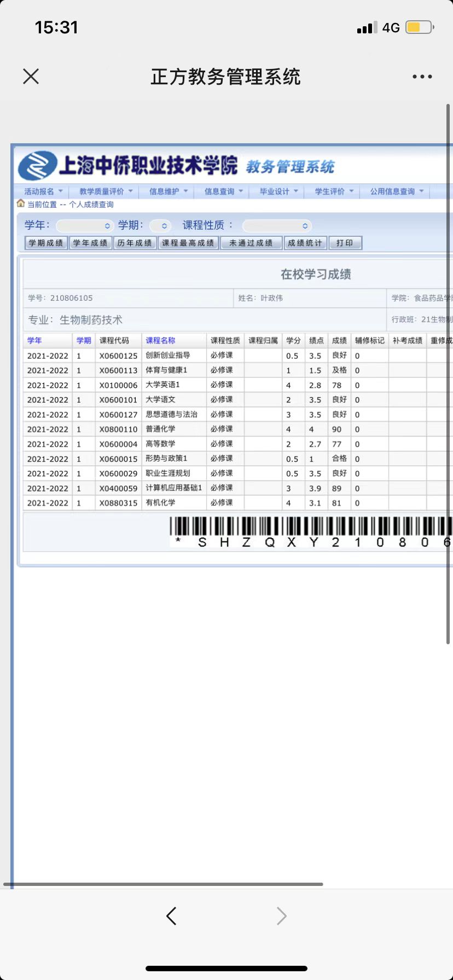Tap the browser back arrow

click(x=171, y=915)
